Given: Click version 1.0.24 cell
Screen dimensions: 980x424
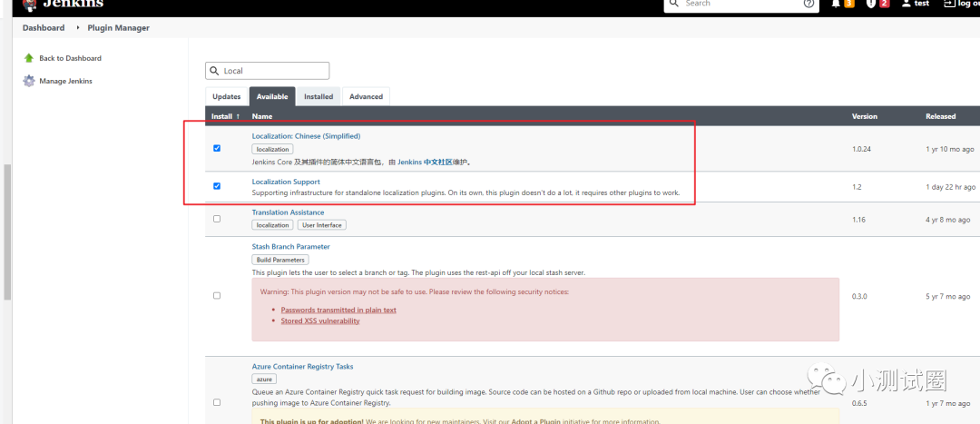Looking at the screenshot, I should [x=863, y=149].
